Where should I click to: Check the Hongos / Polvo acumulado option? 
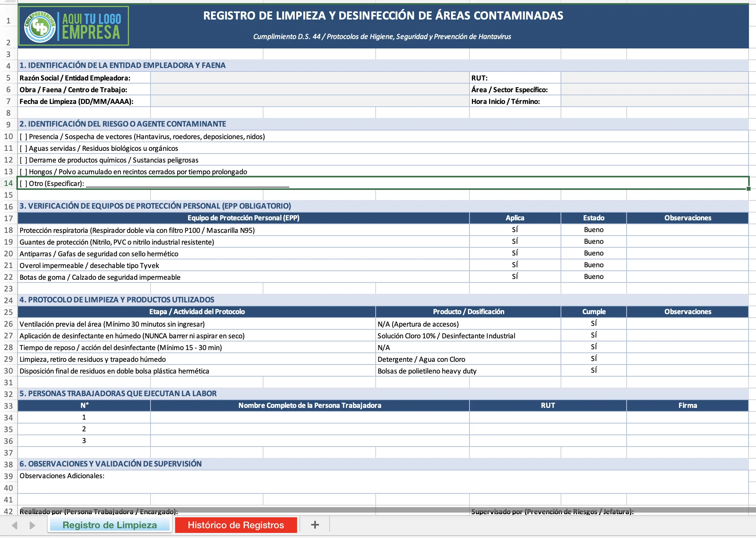(x=23, y=172)
